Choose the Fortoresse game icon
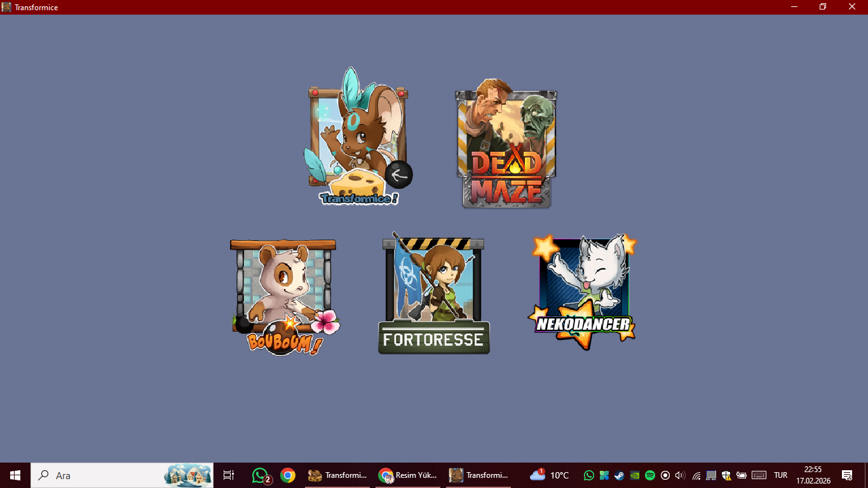Image resolution: width=868 pixels, height=488 pixels. pyautogui.click(x=435, y=294)
